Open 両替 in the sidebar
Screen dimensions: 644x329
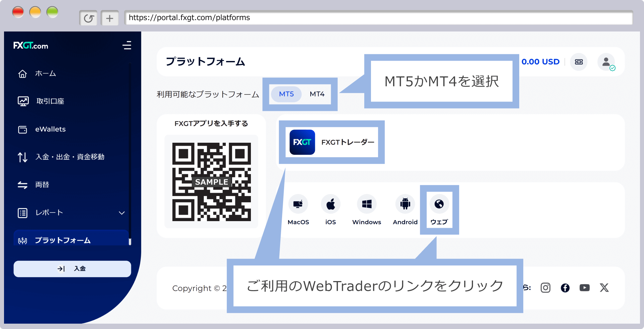[42, 185]
